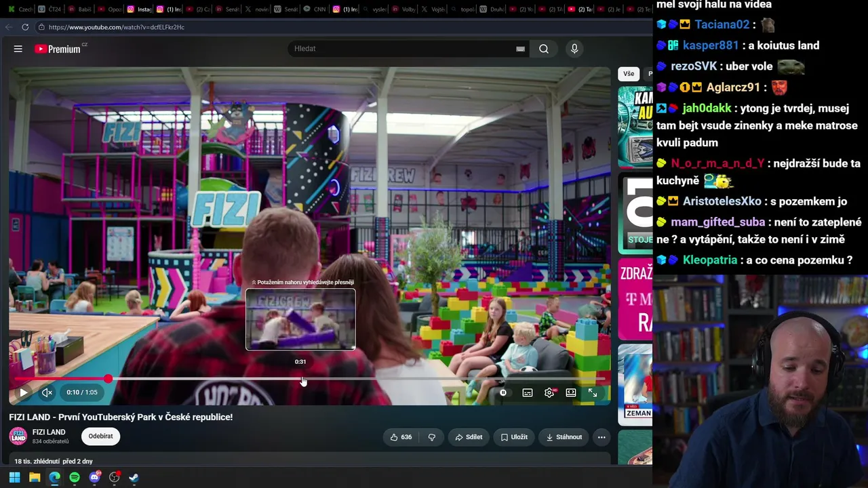Click chat username mam_gifted_suba
This screenshot has width=868, height=488.
click(718, 222)
